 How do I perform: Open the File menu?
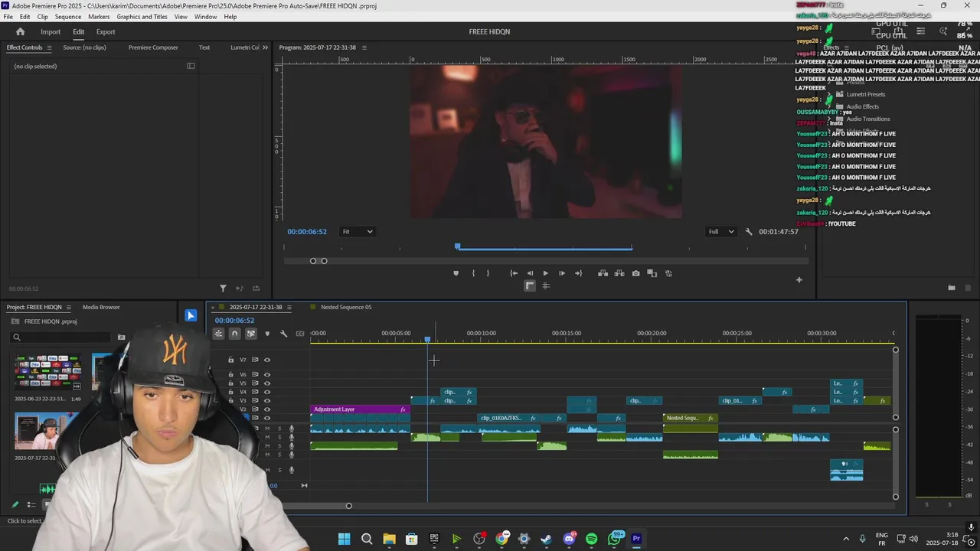click(x=8, y=17)
